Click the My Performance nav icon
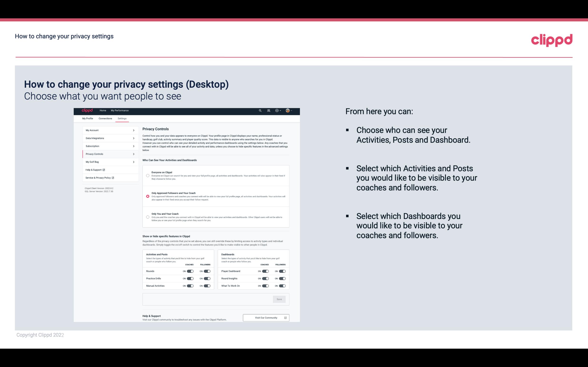The image size is (588, 367). coord(119,110)
